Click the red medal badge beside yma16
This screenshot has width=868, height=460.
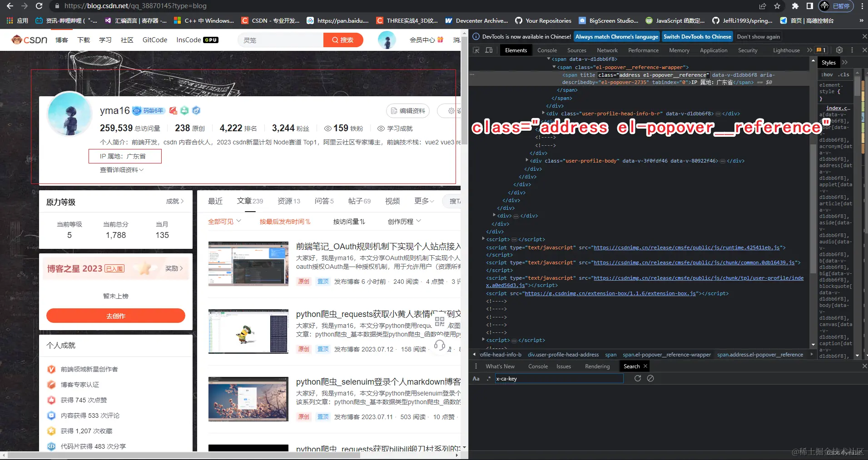coord(173,110)
